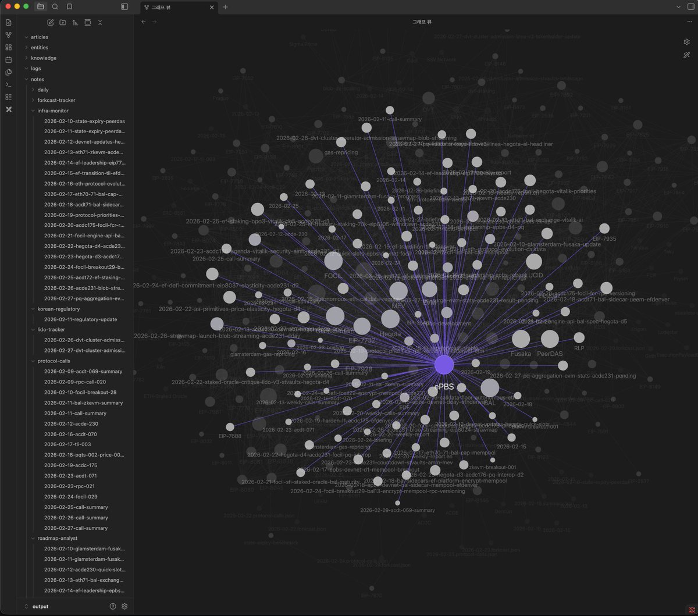Expand the entities folder
698x616 pixels.
[40, 48]
